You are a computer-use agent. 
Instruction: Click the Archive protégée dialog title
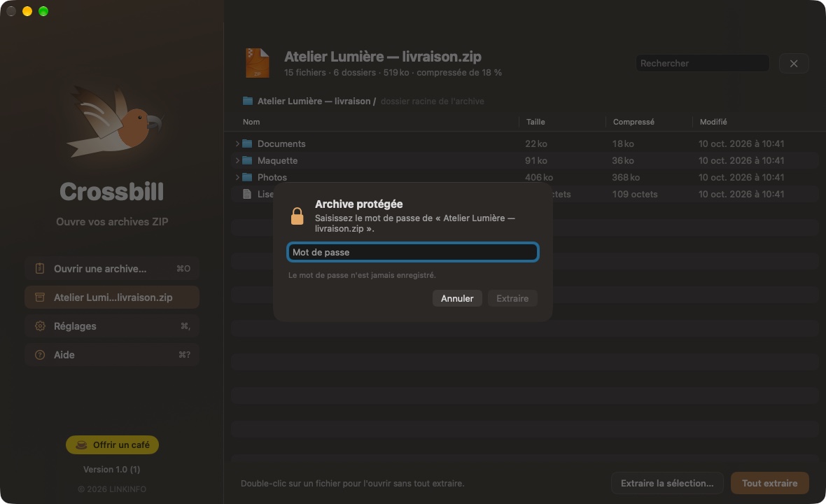point(358,204)
